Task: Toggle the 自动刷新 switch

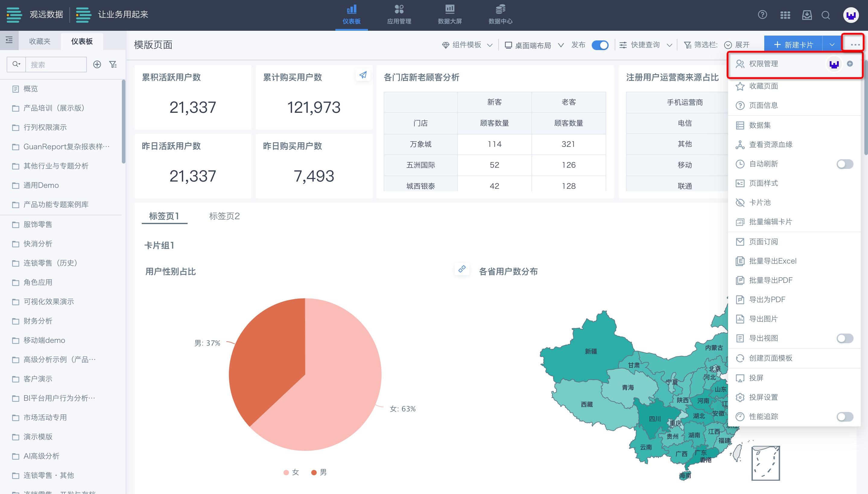Action: click(844, 164)
